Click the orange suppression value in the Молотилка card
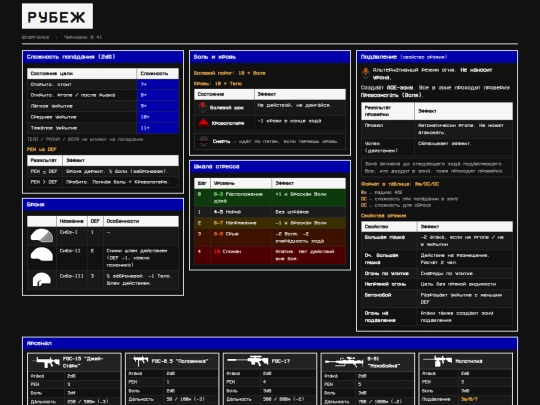This screenshot has height=405, width=540. (469, 399)
